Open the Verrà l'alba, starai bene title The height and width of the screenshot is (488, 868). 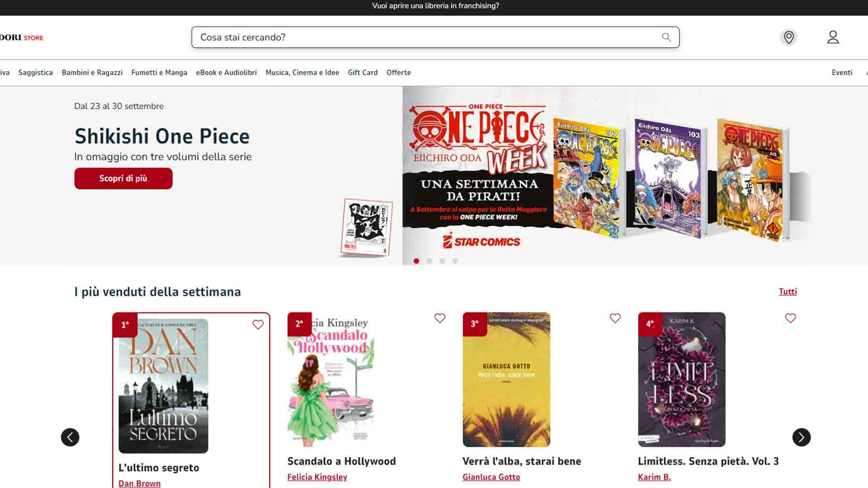click(522, 461)
